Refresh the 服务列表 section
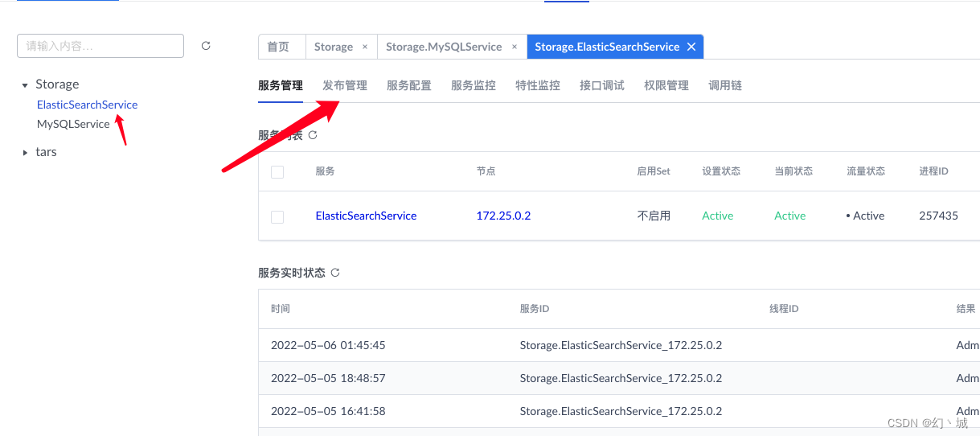Viewport: 980px width, 436px height. [313, 135]
